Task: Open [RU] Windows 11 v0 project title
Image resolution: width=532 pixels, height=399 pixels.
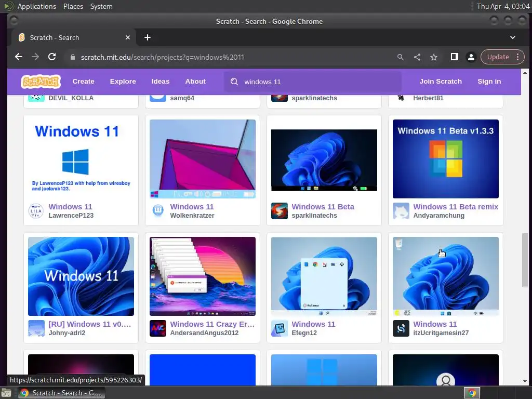Action: [90, 324]
